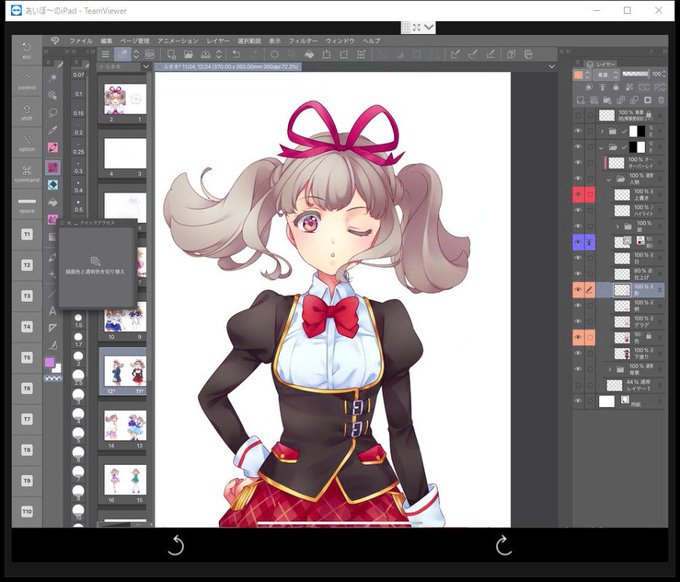Select brush size 0.5

[x=78, y=206]
